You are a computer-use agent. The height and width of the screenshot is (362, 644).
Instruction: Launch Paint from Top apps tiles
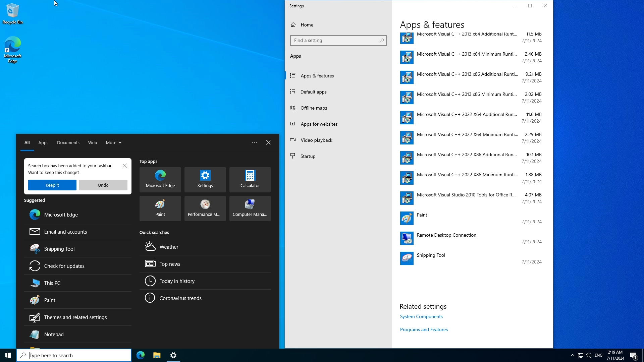click(x=160, y=208)
